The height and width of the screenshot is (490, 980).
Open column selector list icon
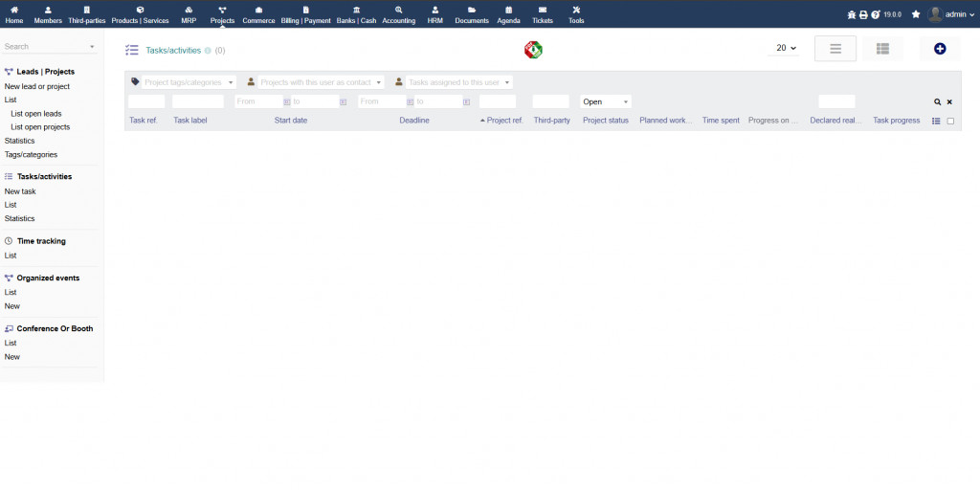pyautogui.click(x=936, y=121)
